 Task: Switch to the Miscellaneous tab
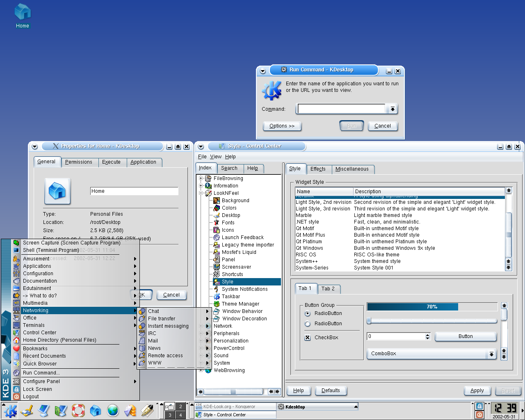click(352, 169)
